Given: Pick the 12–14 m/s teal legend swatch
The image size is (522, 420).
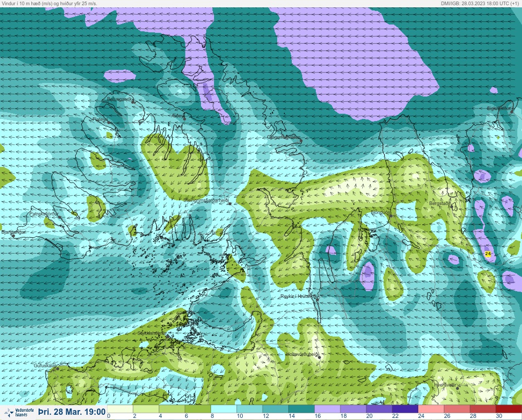Looking at the screenshot, I should (x=276, y=409).
